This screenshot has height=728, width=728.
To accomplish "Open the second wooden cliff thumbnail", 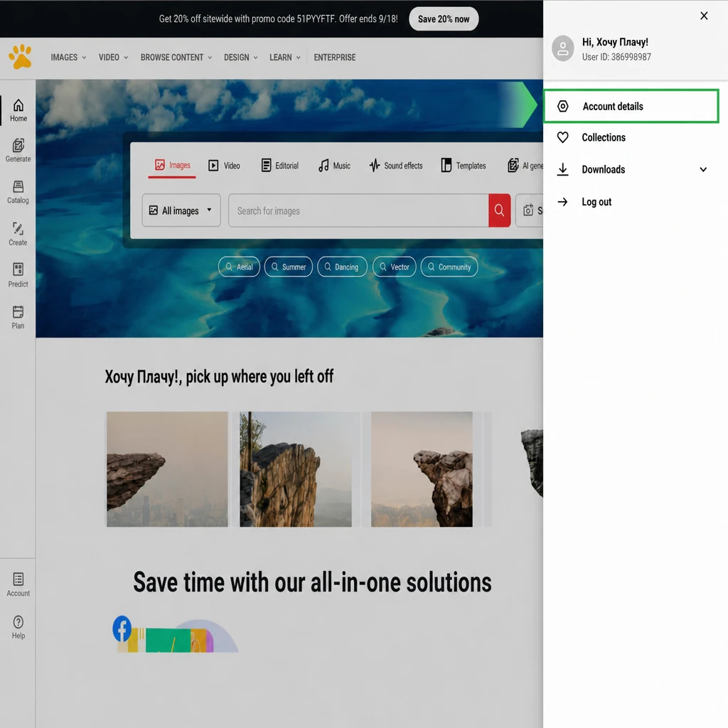I will [x=295, y=469].
